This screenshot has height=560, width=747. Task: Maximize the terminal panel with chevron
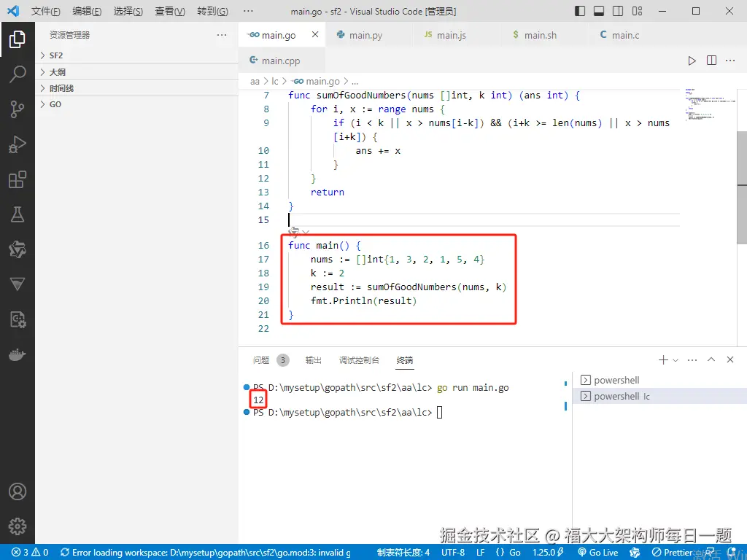[711, 359]
